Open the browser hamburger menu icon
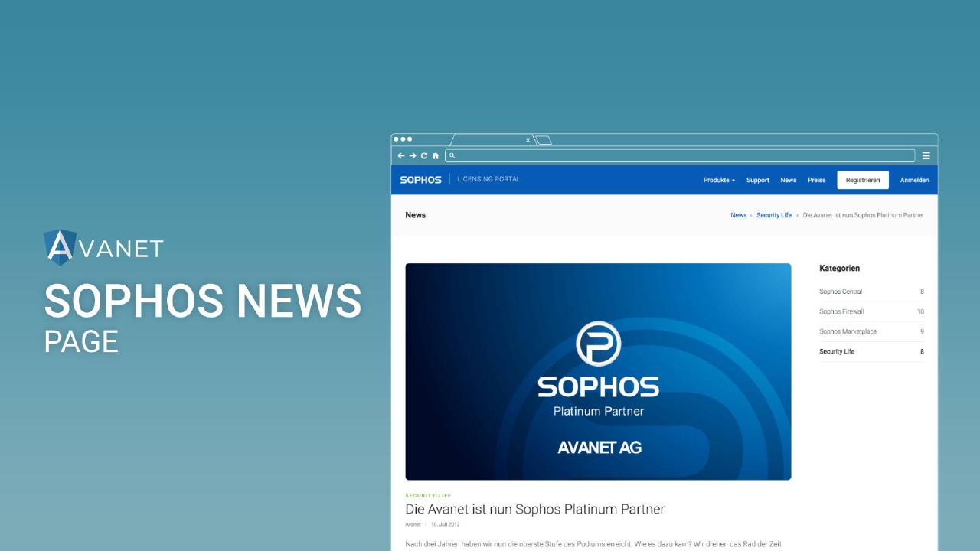Image resolution: width=980 pixels, height=551 pixels. pyautogui.click(x=926, y=155)
